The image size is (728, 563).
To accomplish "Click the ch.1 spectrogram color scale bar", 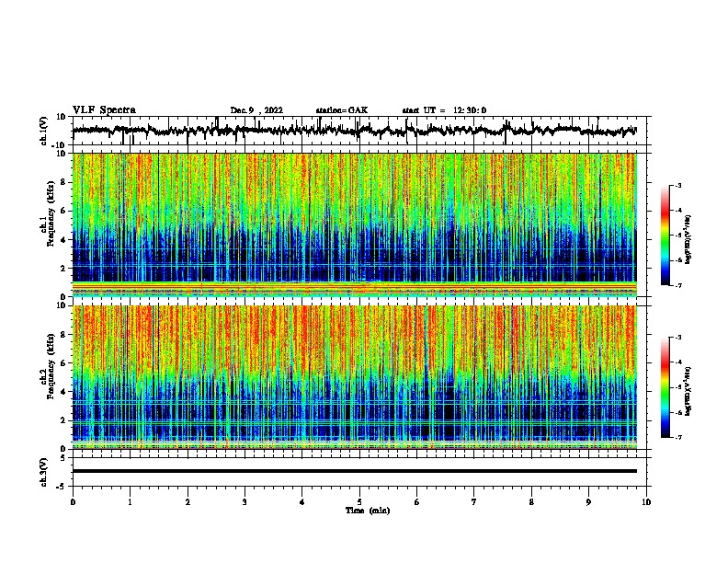I will (665, 236).
